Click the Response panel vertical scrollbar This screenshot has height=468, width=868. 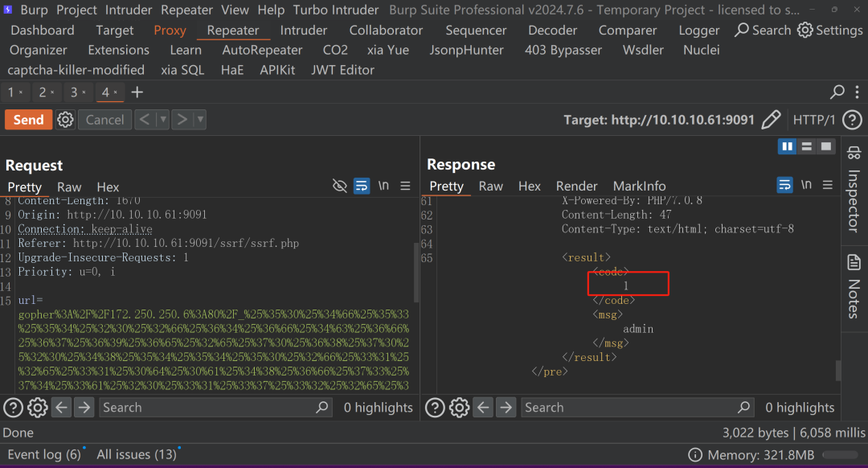tap(838, 371)
